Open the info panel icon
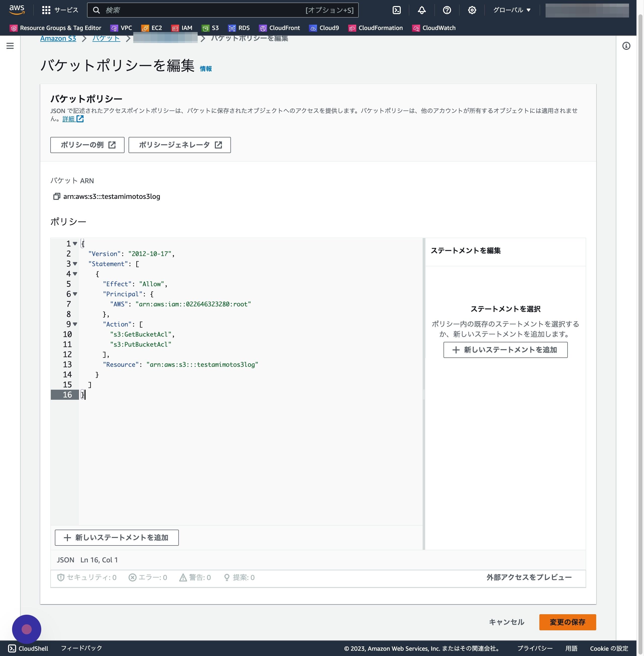This screenshot has width=644, height=656. pos(626,46)
